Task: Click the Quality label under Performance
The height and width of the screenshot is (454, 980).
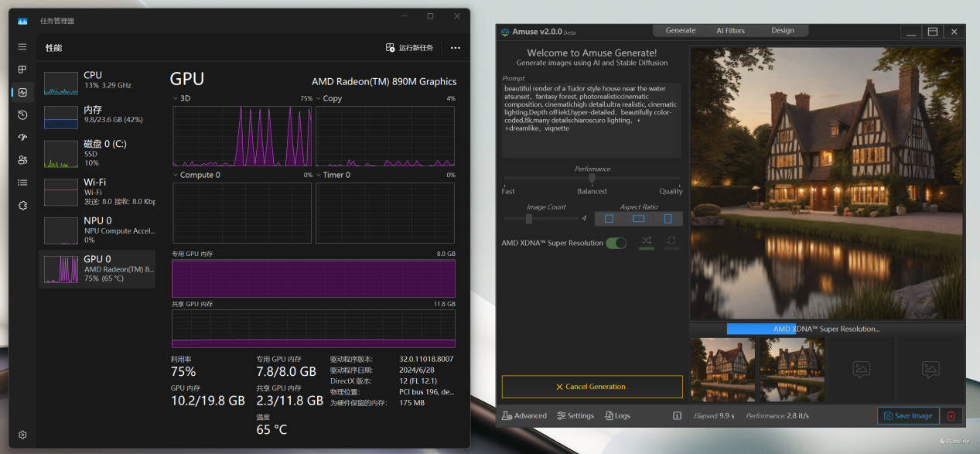Action: point(671,191)
